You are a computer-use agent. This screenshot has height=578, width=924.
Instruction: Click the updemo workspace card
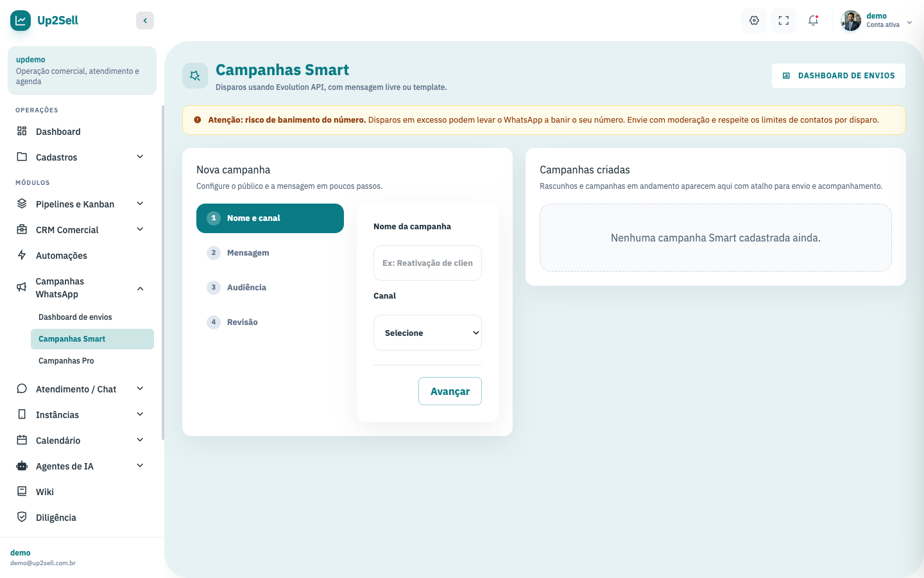coord(82,71)
